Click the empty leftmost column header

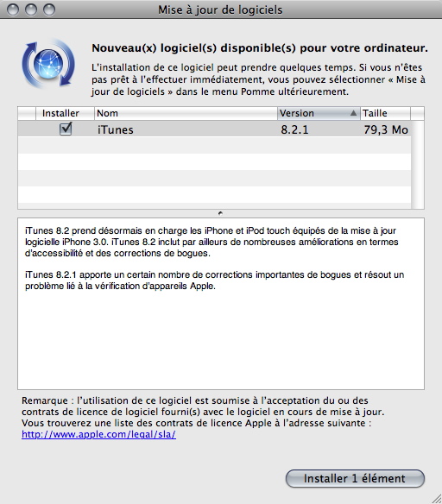point(27,113)
